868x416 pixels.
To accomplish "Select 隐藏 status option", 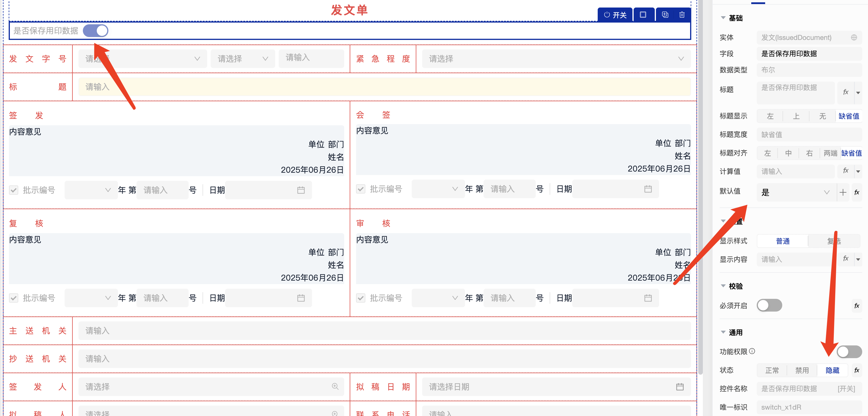I will 832,370.
